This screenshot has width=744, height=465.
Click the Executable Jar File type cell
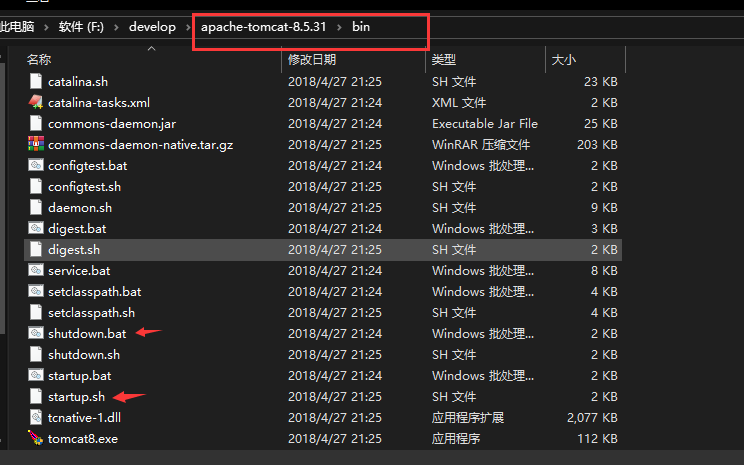tap(484, 123)
